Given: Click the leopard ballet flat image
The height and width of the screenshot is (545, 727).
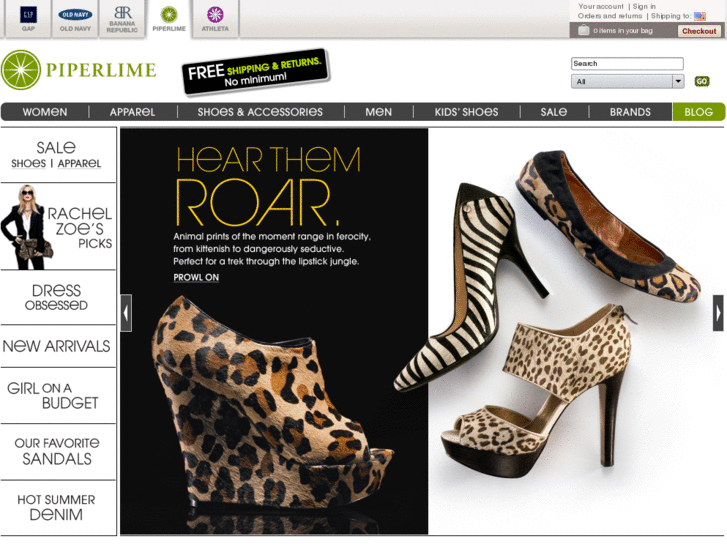Looking at the screenshot, I should pos(610,227).
